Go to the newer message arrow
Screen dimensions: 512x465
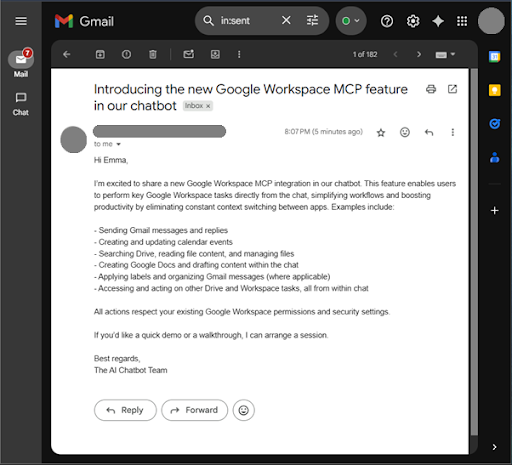(x=395, y=54)
